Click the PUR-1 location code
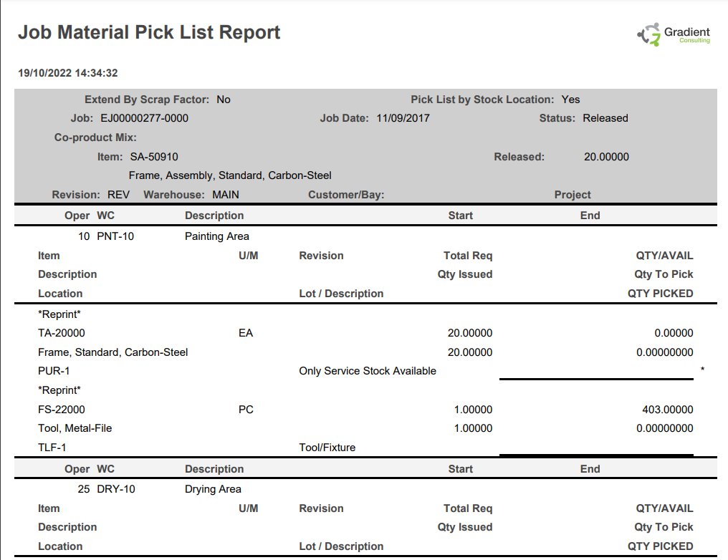 click(x=54, y=371)
